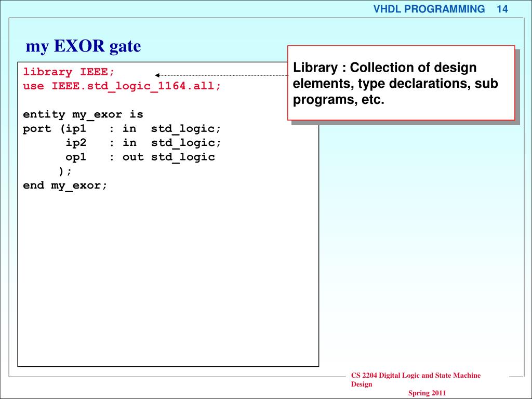Click the 'Library : Collection of design' callout text

click(385, 68)
